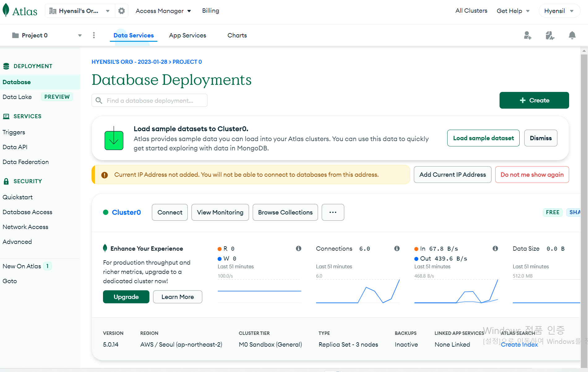Viewport: 588px width, 372px height.
Task: Click Do not me show again
Action: coord(532,175)
